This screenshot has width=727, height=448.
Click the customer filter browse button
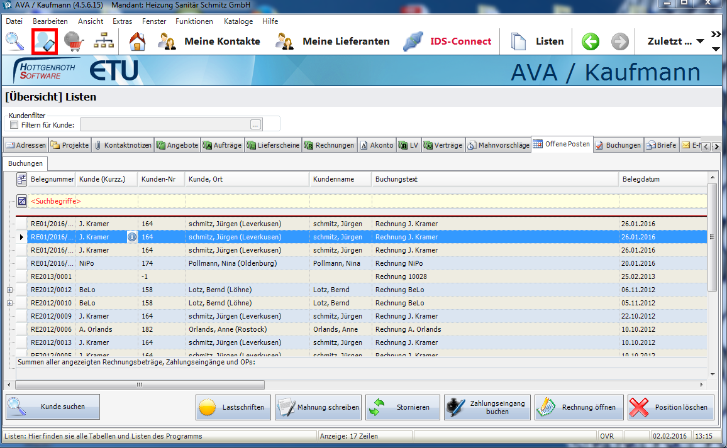point(255,124)
